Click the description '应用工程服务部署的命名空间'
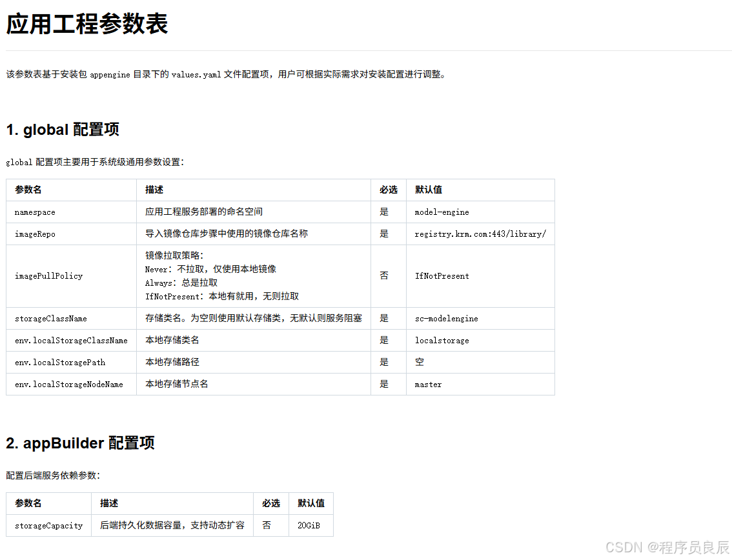The image size is (732, 560). (x=204, y=212)
